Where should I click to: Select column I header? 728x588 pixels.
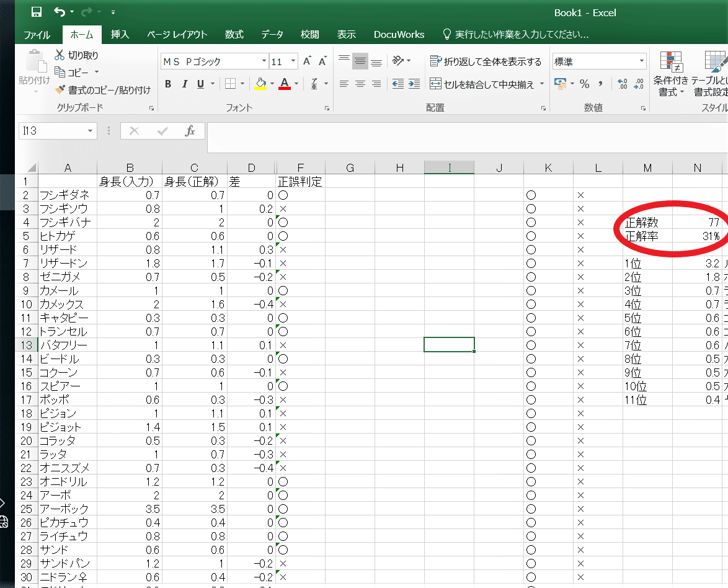pos(449,167)
